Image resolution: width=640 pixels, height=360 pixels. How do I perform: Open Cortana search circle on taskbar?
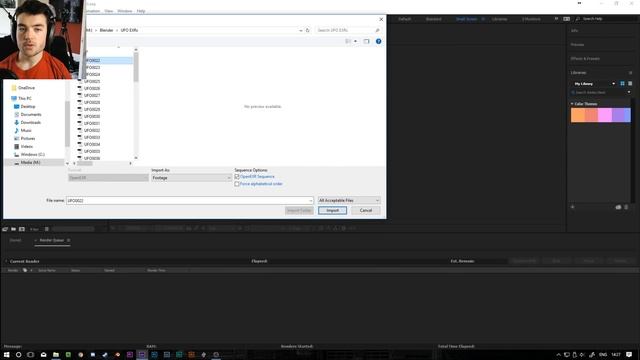18,354
